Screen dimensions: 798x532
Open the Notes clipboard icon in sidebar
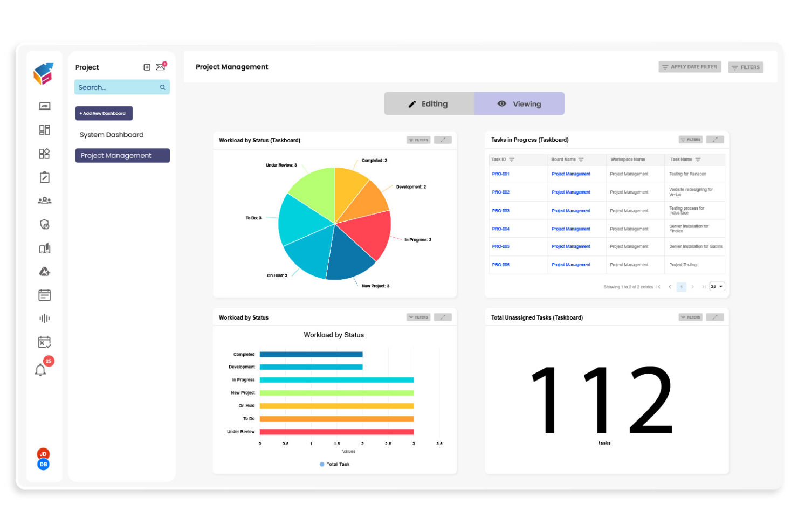(44, 177)
